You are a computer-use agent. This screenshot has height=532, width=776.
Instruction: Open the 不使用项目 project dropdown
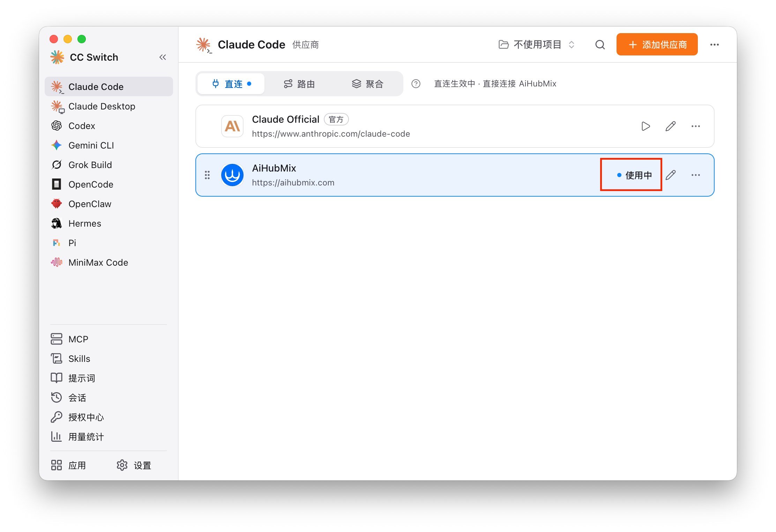pyautogui.click(x=536, y=45)
